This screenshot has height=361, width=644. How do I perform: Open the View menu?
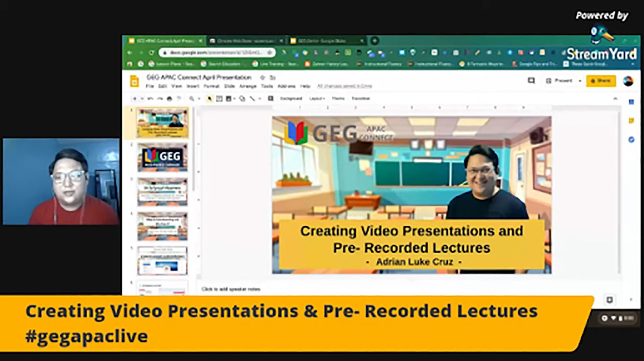point(177,86)
